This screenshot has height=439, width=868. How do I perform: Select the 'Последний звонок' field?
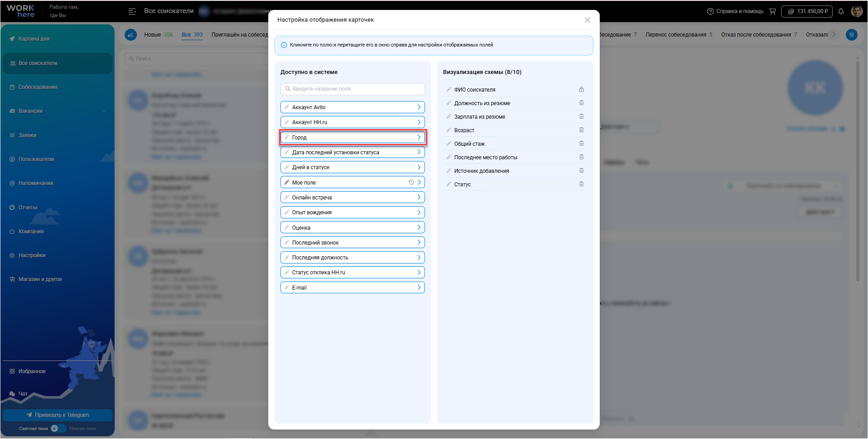pos(353,243)
